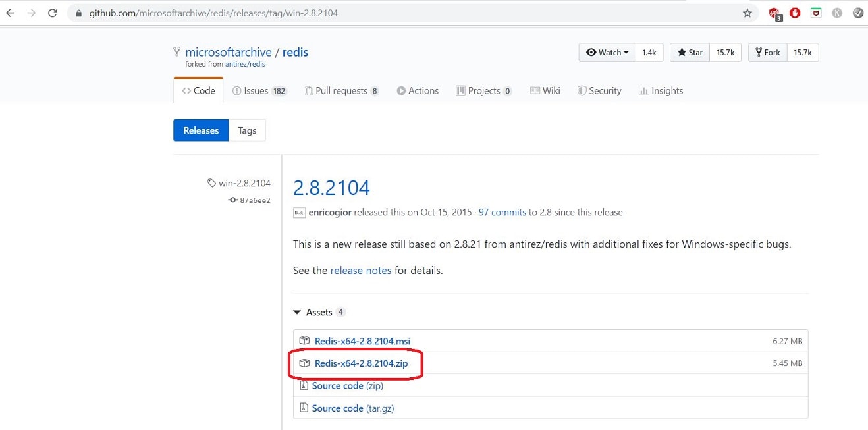Open the Watch dropdown button
This screenshot has height=430, width=868.
(607, 53)
